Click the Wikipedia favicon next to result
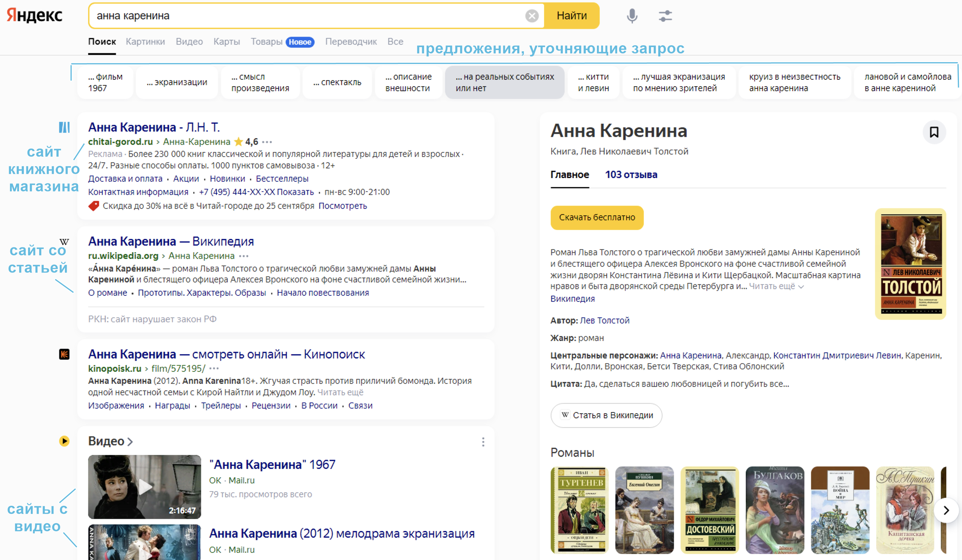 click(64, 242)
